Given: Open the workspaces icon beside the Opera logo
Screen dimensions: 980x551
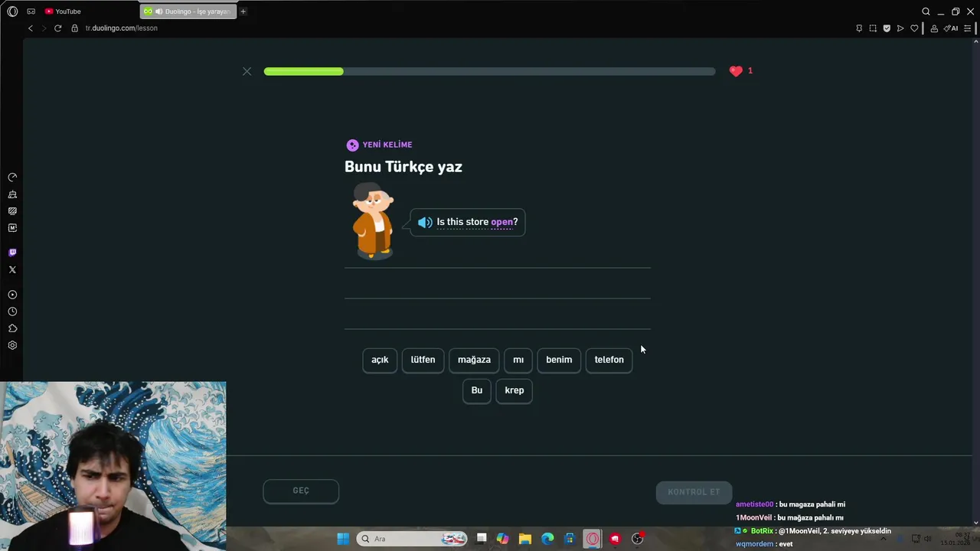Looking at the screenshot, I should coord(31,11).
